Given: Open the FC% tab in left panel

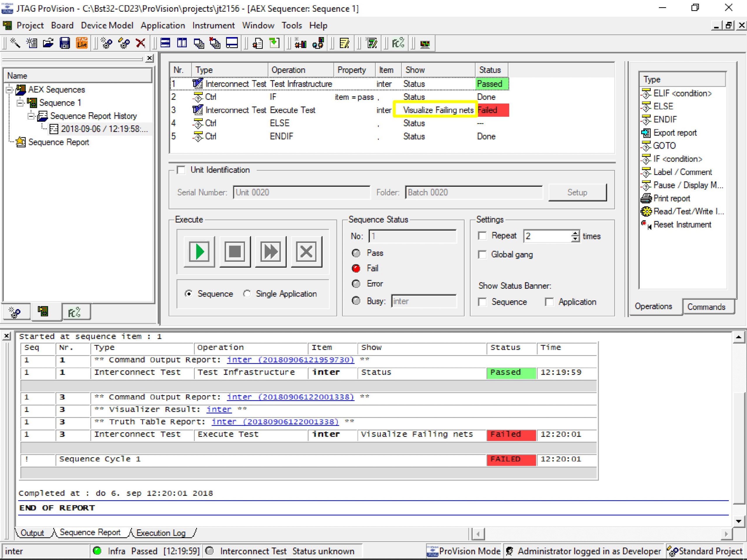Looking at the screenshot, I should click(x=74, y=312).
